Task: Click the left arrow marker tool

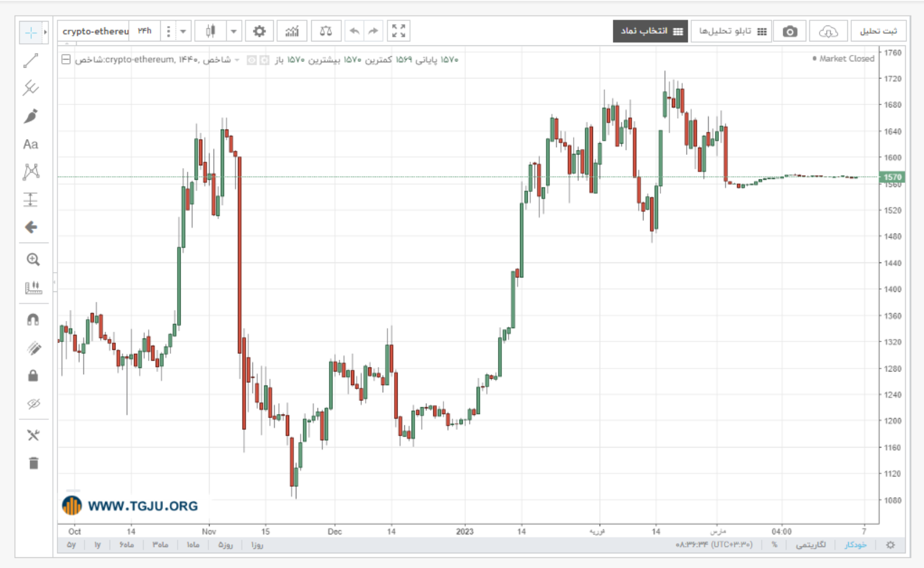Action: pyautogui.click(x=31, y=227)
